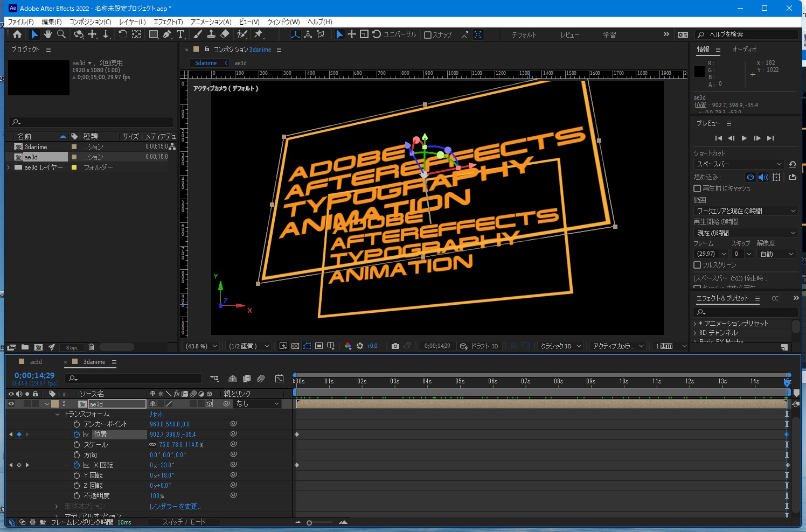
Task: Open the スペースバー shortcut dropdown
Action: (739, 164)
